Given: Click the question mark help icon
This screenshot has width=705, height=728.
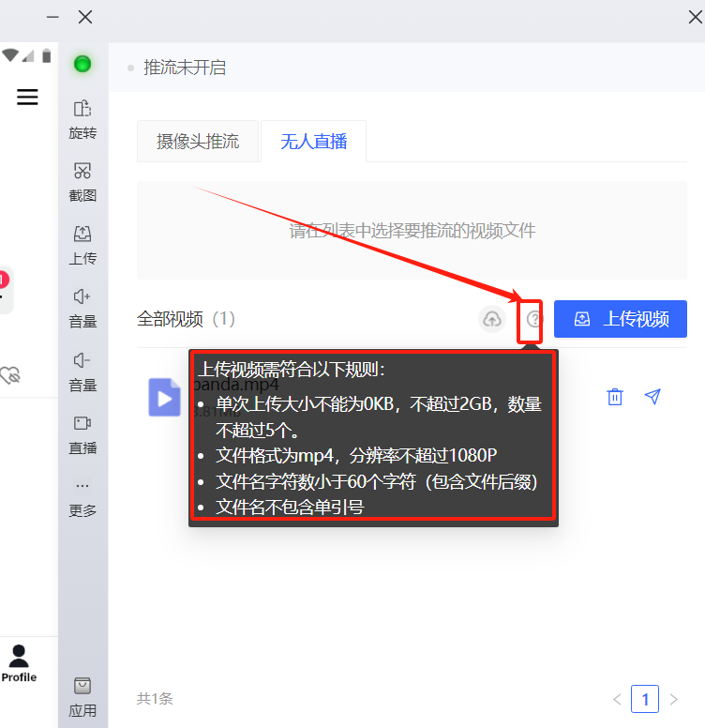Looking at the screenshot, I should click(534, 319).
